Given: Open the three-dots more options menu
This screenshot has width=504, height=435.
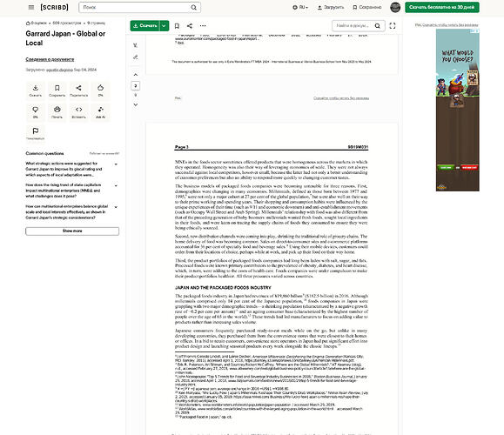Looking at the screenshot, I should [203, 26].
